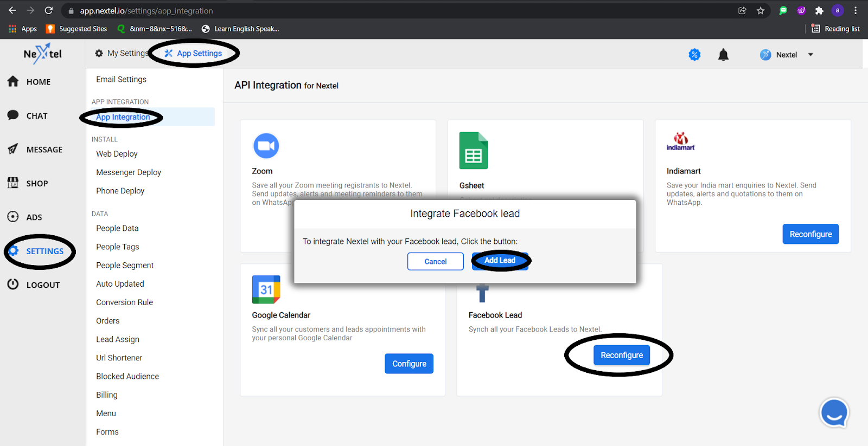Switch to My Settings tab
This screenshot has width=868, height=446.
pos(121,53)
